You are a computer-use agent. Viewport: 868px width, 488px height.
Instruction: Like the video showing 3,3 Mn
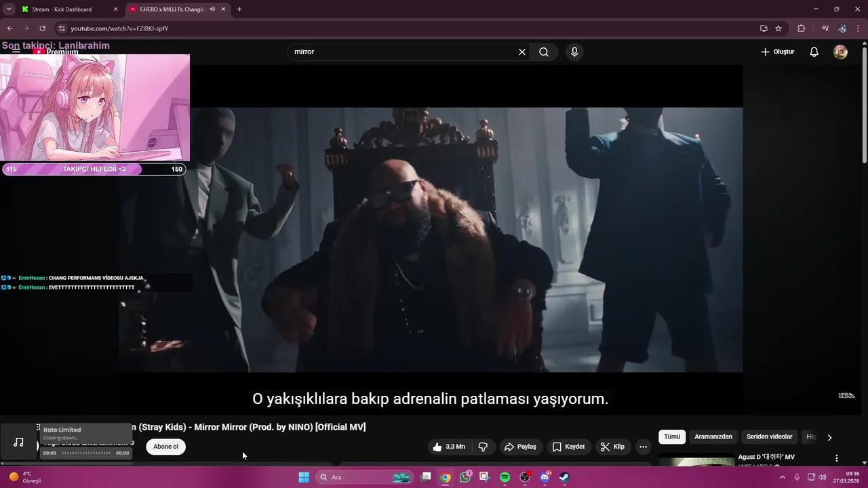coord(448,447)
